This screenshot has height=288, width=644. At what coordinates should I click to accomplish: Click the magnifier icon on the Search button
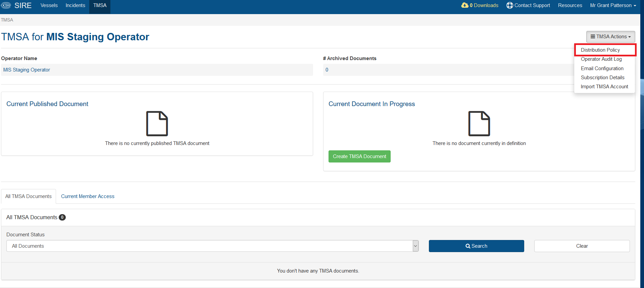pyautogui.click(x=468, y=246)
